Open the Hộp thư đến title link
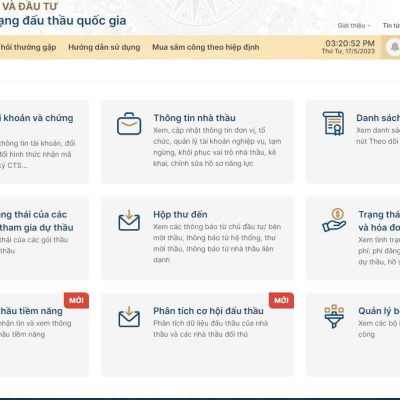This screenshot has width=400, height=400. (x=180, y=214)
